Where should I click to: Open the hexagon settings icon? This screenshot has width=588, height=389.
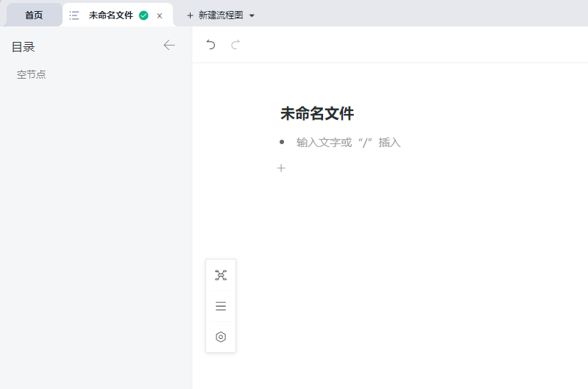click(x=221, y=337)
